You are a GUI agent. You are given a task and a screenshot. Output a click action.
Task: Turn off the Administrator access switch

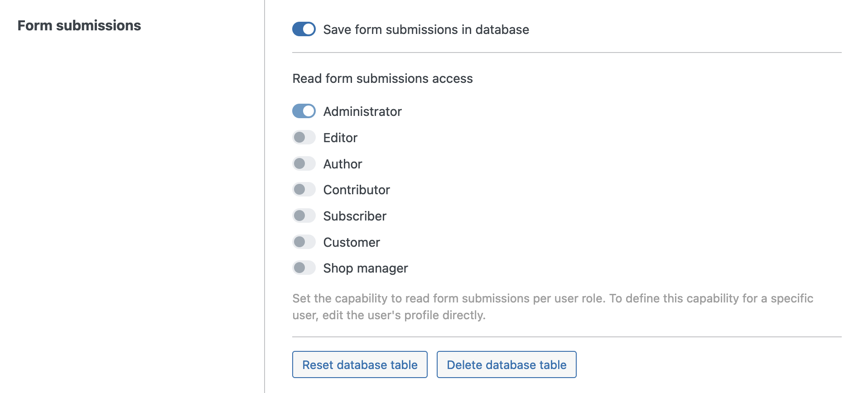[304, 111]
